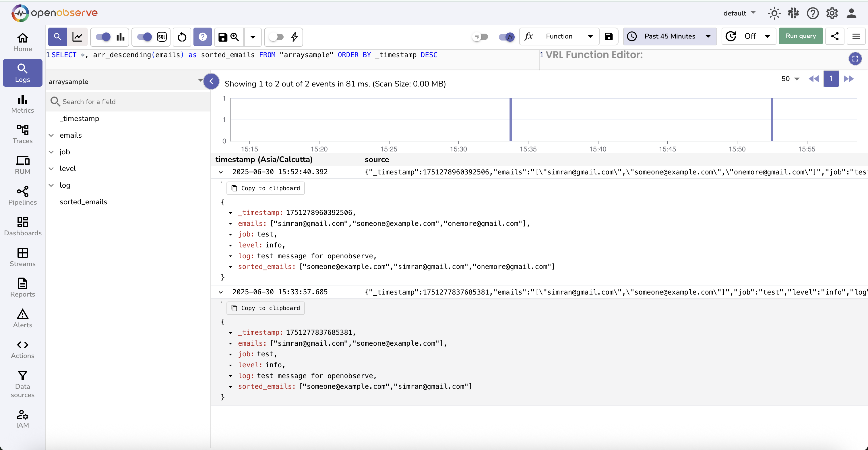Image resolution: width=868 pixels, height=450 pixels.
Task: Open the Past 45 Minutes time picker
Action: point(670,36)
